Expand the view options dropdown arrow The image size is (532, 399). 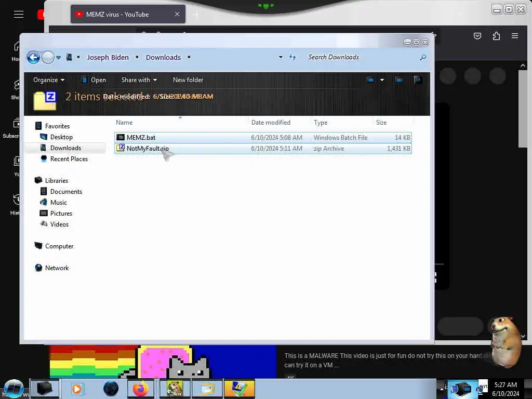382,80
